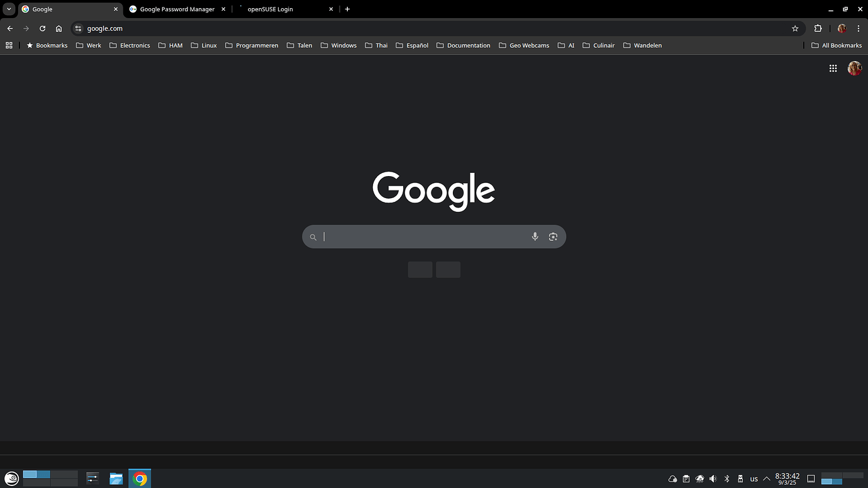Bookmark this page using the star icon

click(x=795, y=28)
